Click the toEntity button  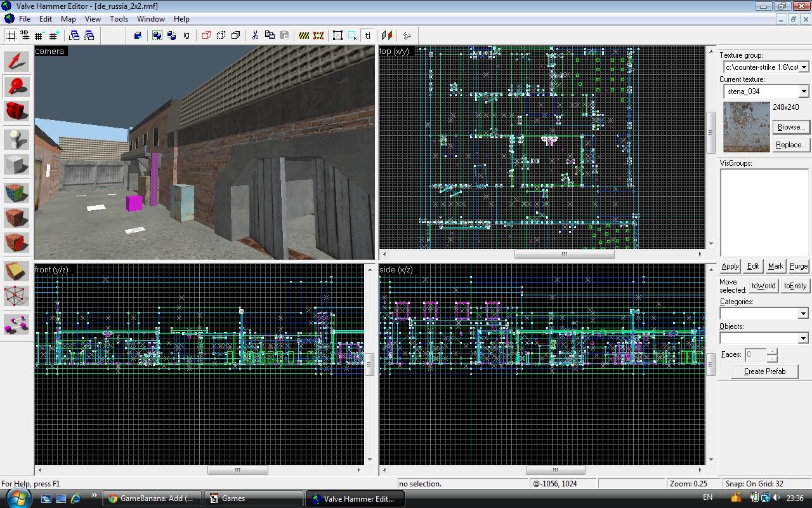point(795,286)
